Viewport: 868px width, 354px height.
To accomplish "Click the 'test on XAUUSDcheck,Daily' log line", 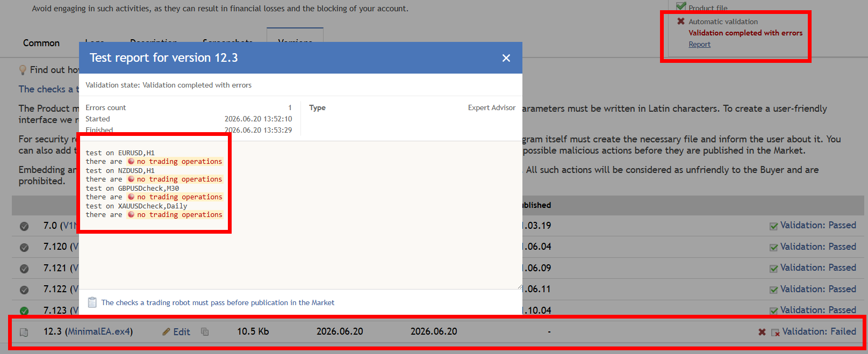I will 137,206.
